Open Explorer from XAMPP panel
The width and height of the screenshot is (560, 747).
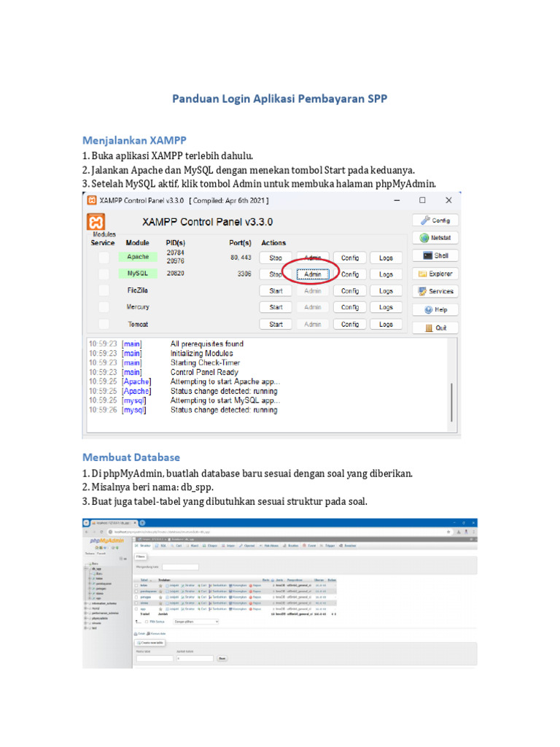[435, 274]
